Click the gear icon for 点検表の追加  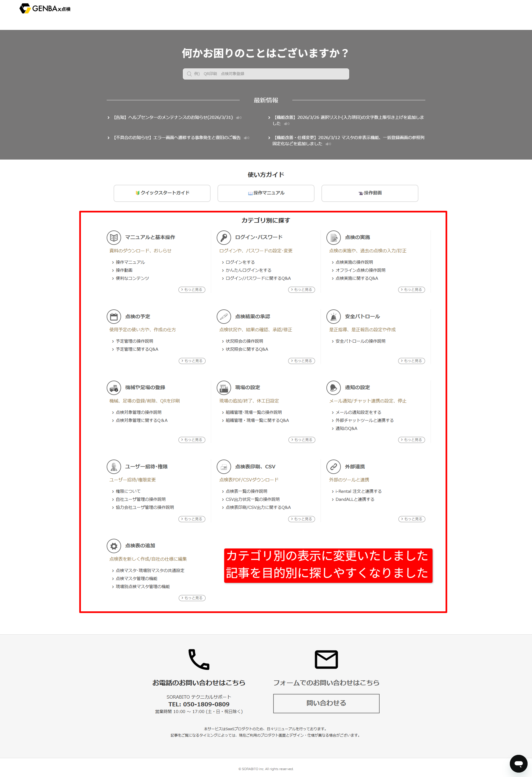(x=114, y=546)
